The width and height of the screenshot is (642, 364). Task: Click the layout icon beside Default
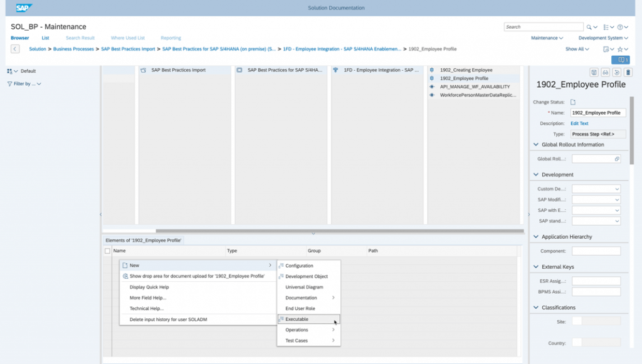(9, 71)
